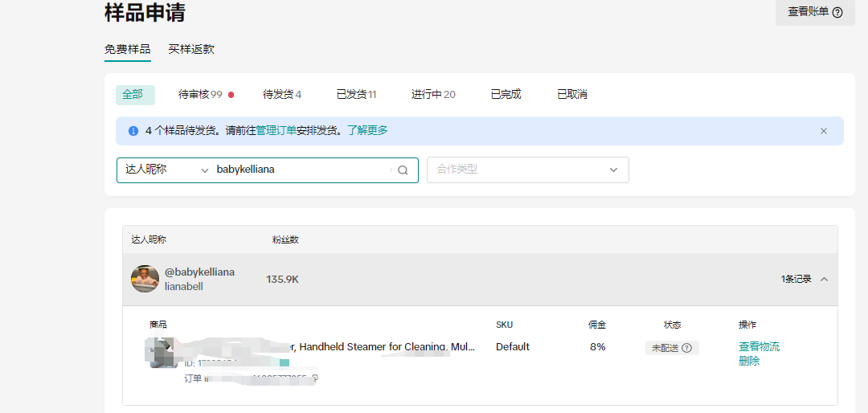Filter by 待审核 status
This screenshot has height=413, width=868.
(200, 95)
